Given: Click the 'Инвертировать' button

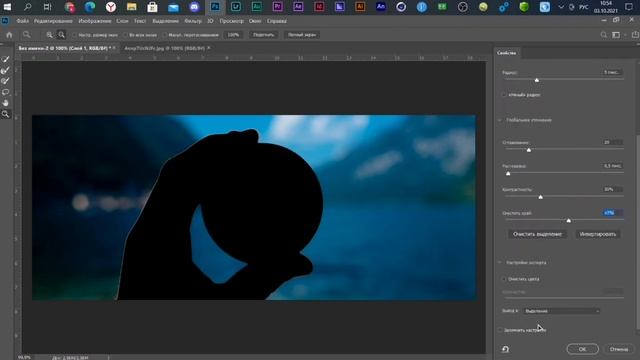Looking at the screenshot, I should coord(598,234).
